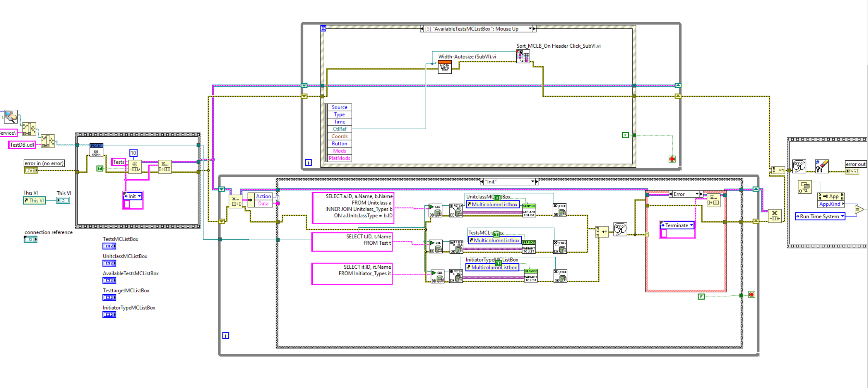868x388 pixels.
Task: Select the Time event data item
Action: point(339,122)
